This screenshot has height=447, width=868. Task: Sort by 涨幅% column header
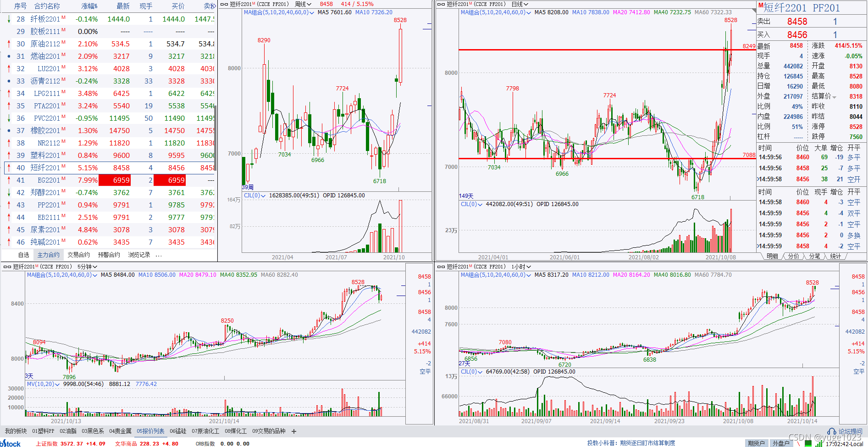tap(89, 6)
